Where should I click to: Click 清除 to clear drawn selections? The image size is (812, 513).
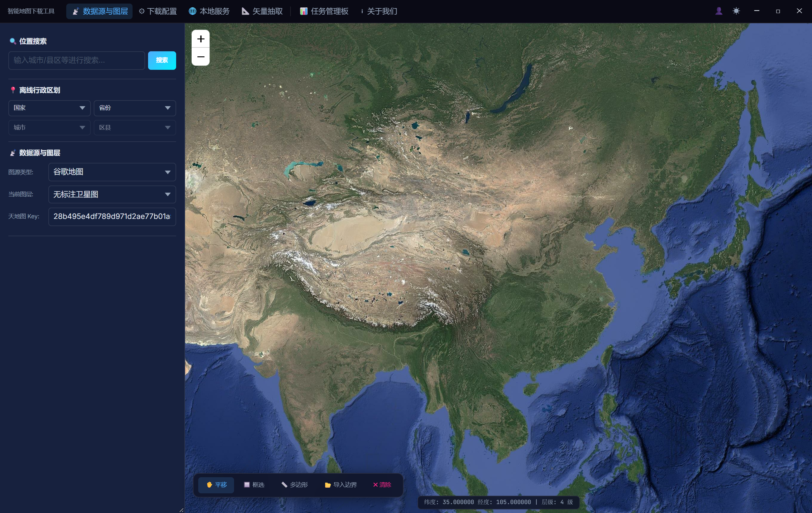(382, 484)
